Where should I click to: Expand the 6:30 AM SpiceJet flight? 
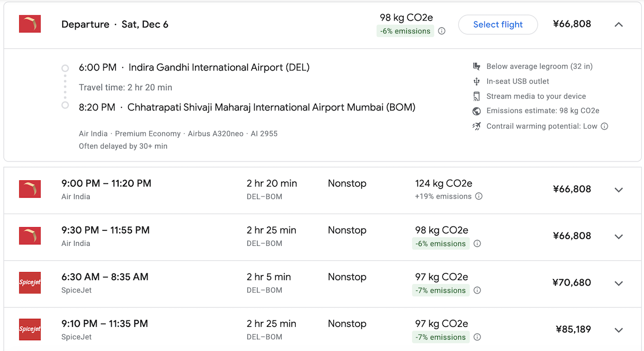tap(618, 283)
